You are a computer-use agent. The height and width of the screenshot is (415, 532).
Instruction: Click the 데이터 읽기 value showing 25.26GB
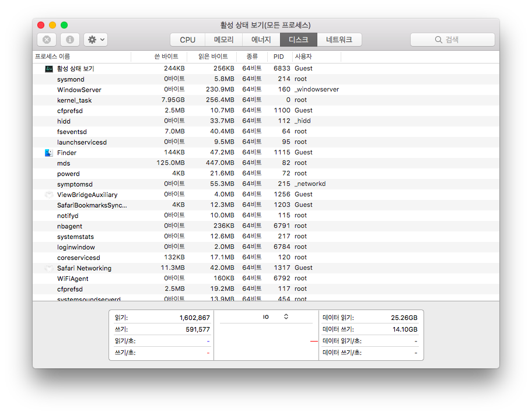pos(405,317)
